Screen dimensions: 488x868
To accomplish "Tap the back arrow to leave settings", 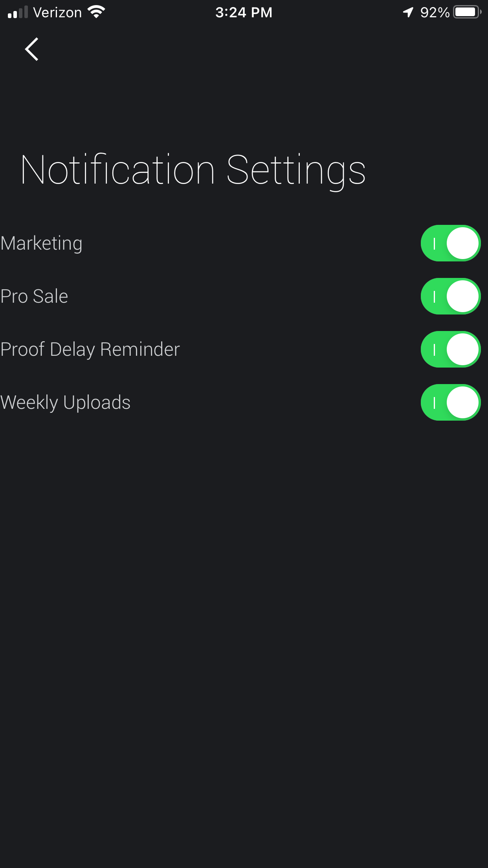I will pos(32,50).
